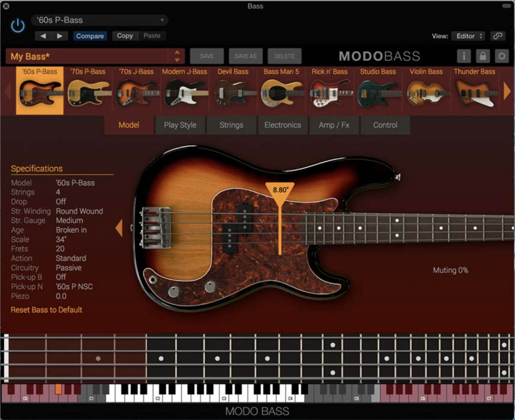
Task: Open the info panel via the i icon
Action: point(463,56)
